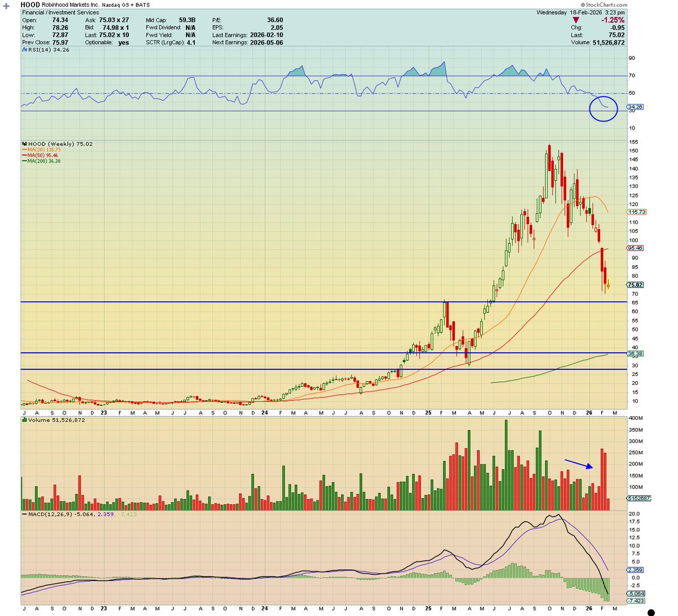Screen dimensions: 678x616
Task: Click the -7.423 MACD histogram value tag
Action: 635,601
